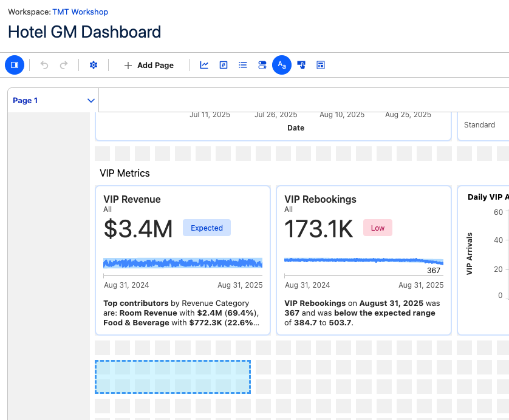
Task: Select the highlighted empty grid placeholder
Action: (x=173, y=377)
